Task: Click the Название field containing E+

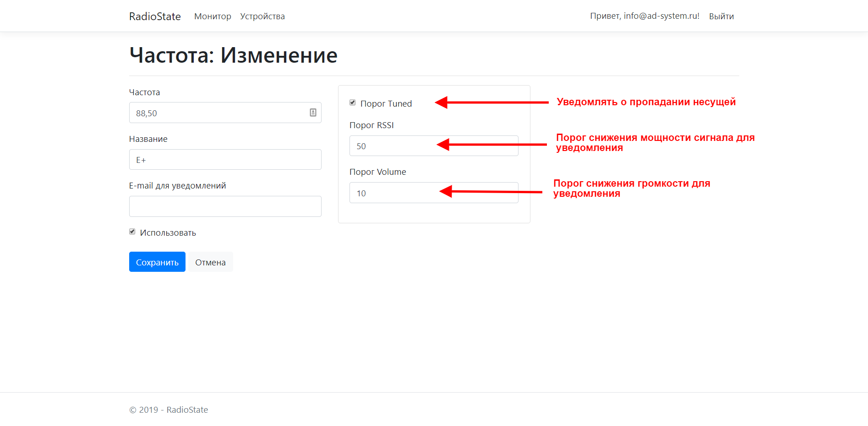Action: tap(225, 160)
